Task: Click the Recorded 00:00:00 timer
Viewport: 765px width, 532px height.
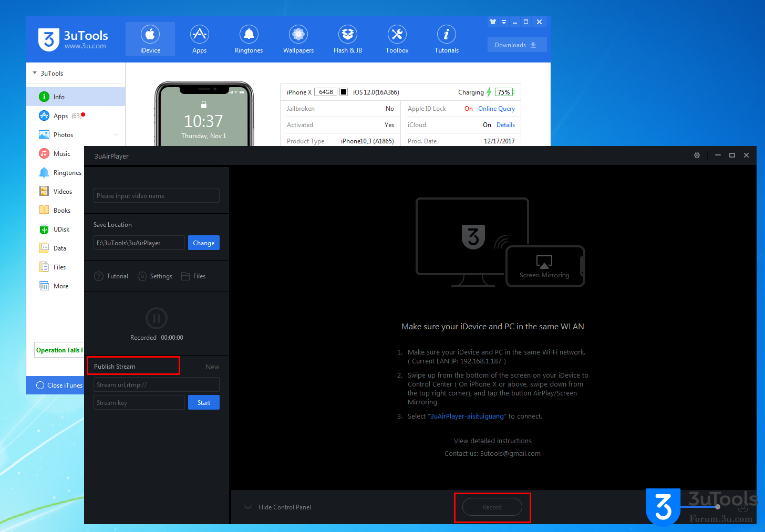Action: pos(157,338)
